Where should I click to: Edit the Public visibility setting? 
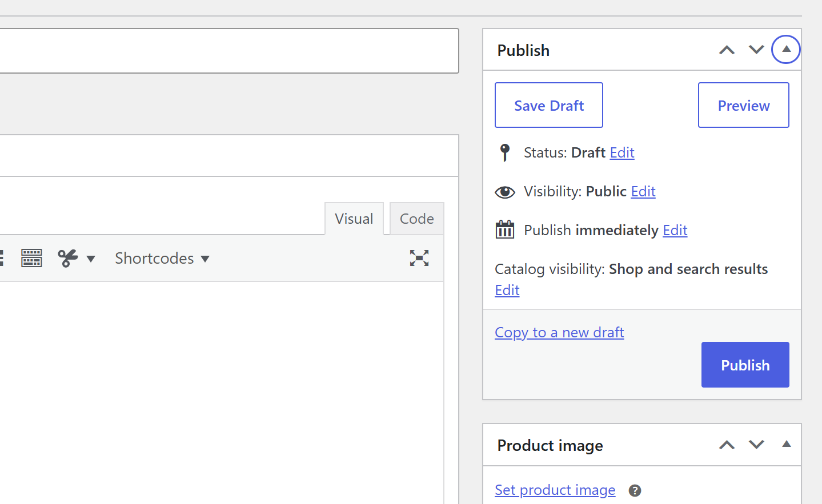tap(643, 191)
